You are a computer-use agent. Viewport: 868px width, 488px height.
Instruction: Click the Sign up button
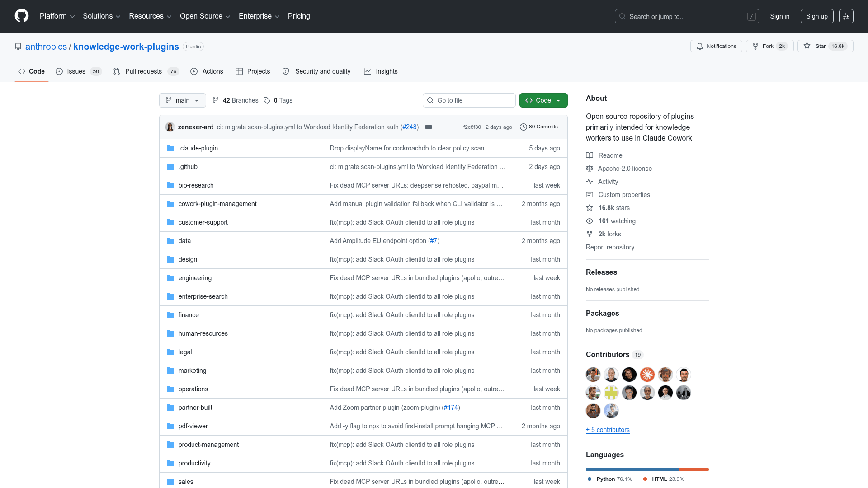pyautogui.click(x=817, y=16)
